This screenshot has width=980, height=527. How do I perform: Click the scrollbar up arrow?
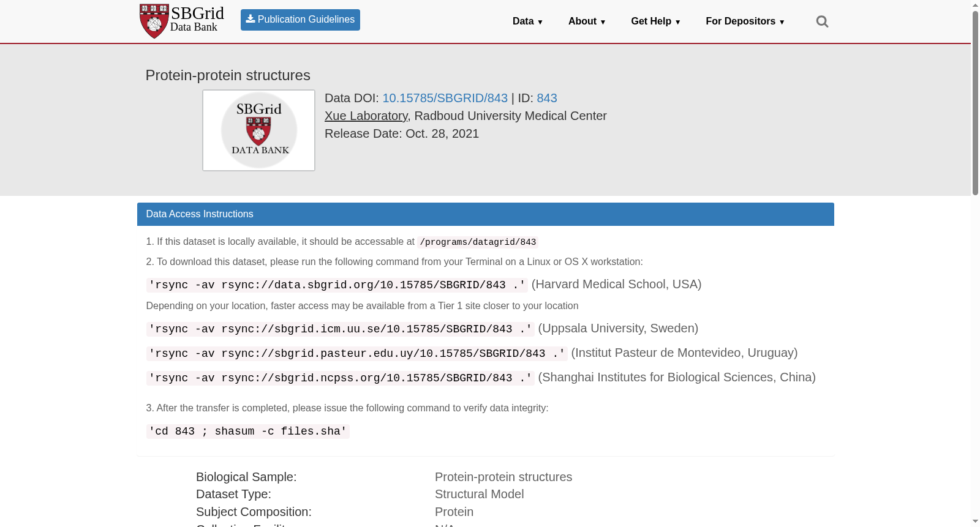click(x=975, y=5)
